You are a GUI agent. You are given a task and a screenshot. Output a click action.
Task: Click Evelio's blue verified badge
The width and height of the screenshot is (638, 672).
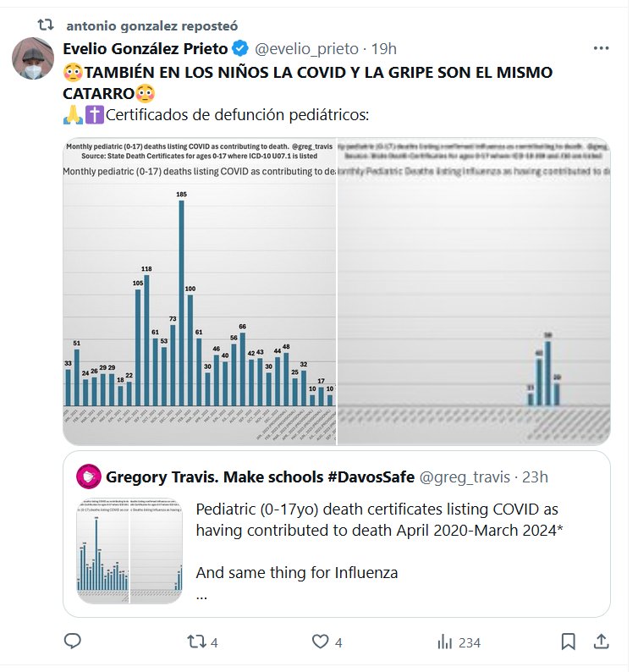pos(240,48)
